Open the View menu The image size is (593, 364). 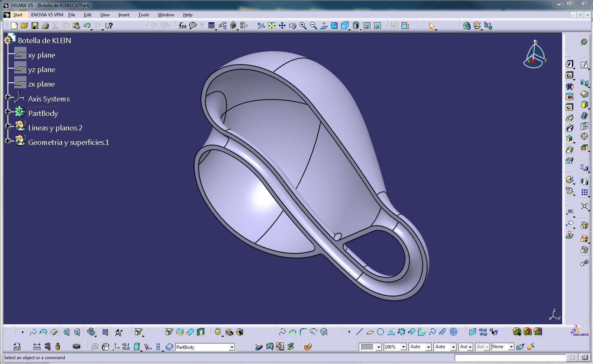(105, 15)
